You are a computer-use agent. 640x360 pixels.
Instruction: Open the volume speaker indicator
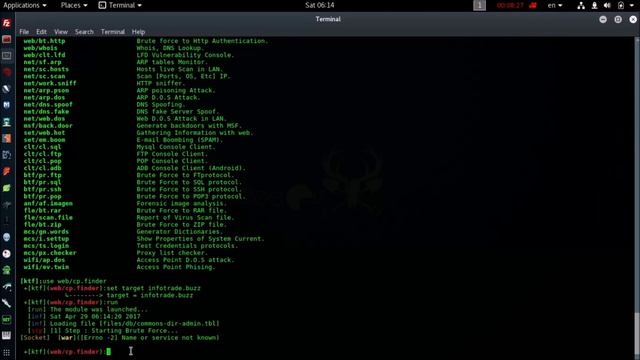pyautogui.click(x=607, y=5)
